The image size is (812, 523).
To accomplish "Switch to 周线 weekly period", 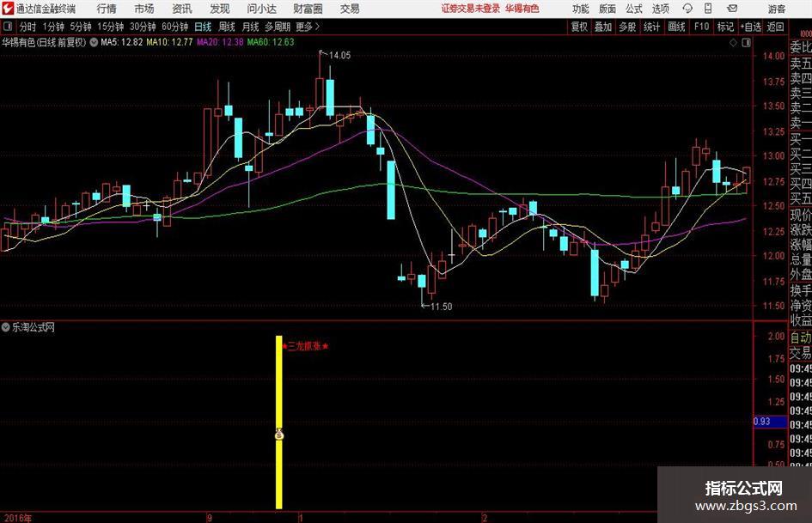I will click(226, 27).
